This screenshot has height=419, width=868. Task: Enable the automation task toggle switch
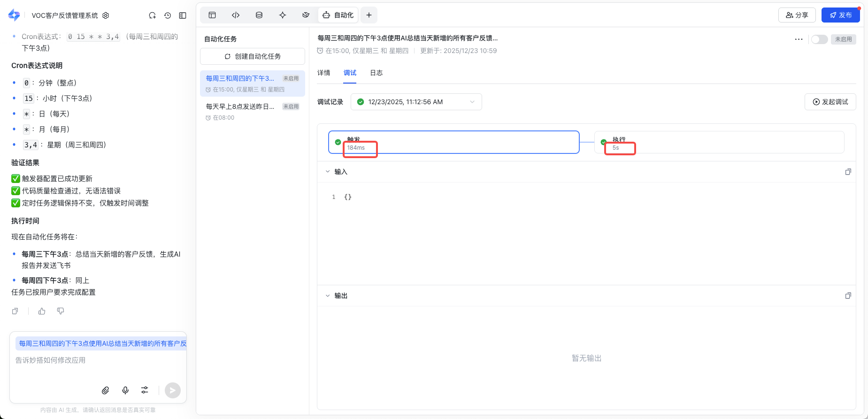(x=819, y=39)
